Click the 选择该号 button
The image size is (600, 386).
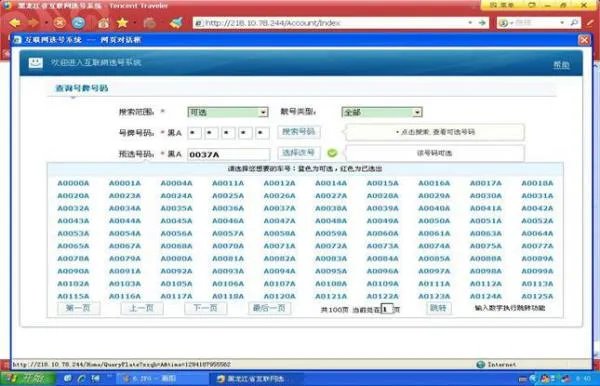click(x=298, y=153)
